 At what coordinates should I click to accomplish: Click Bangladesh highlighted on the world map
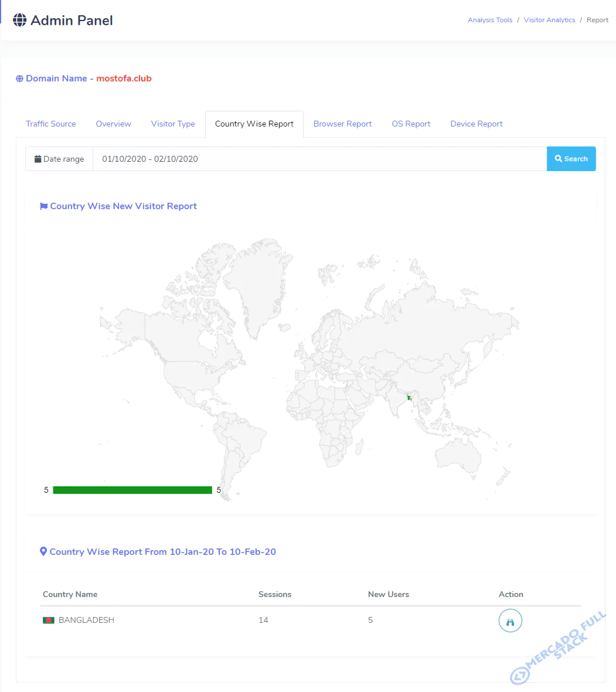[x=409, y=398]
